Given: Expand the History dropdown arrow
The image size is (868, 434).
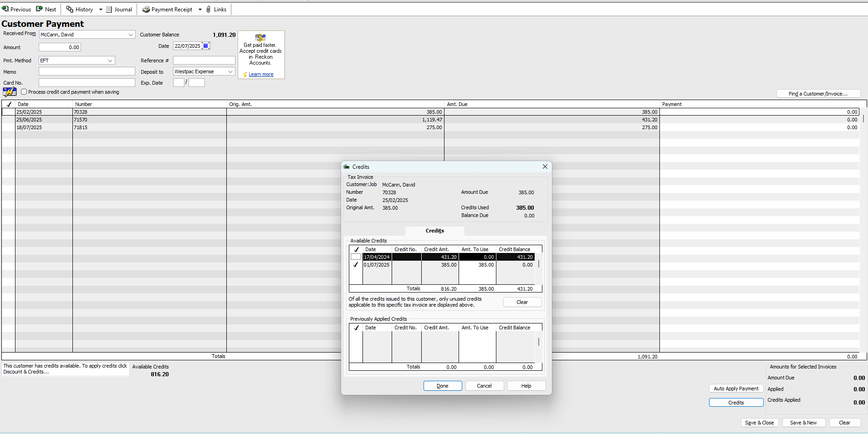Looking at the screenshot, I should pyautogui.click(x=101, y=10).
